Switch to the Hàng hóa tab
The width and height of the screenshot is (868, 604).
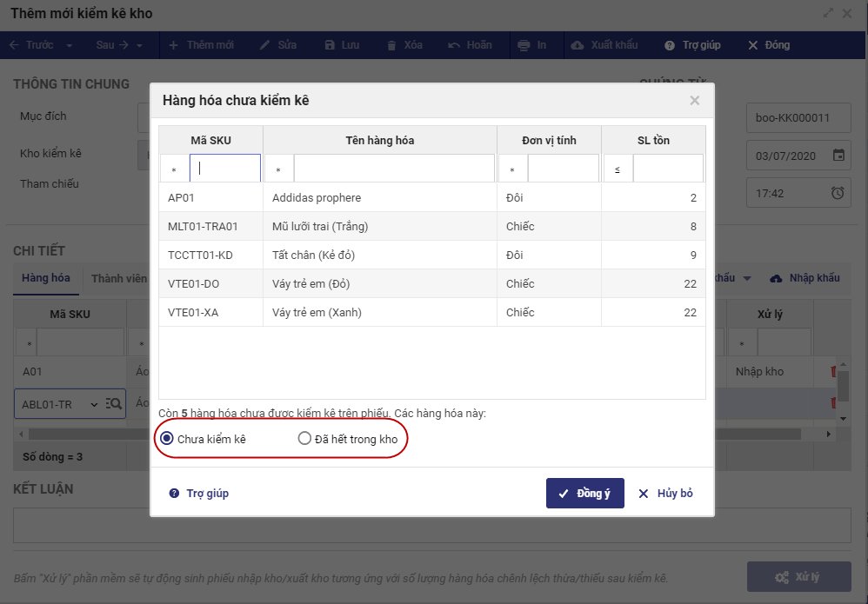click(x=46, y=277)
